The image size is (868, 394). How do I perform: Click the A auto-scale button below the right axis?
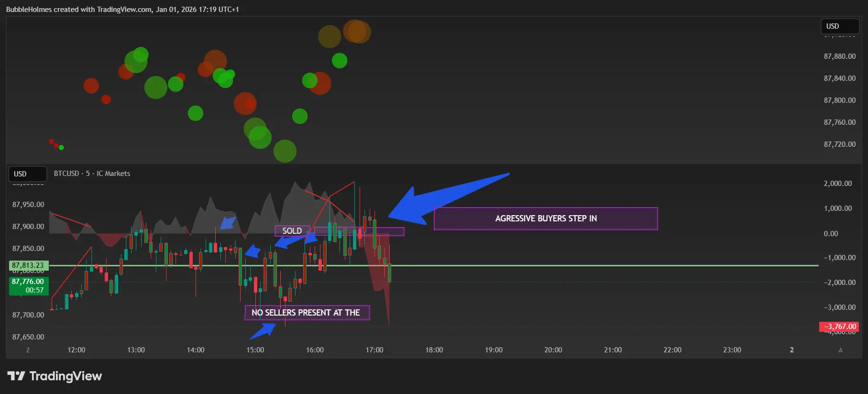840,350
